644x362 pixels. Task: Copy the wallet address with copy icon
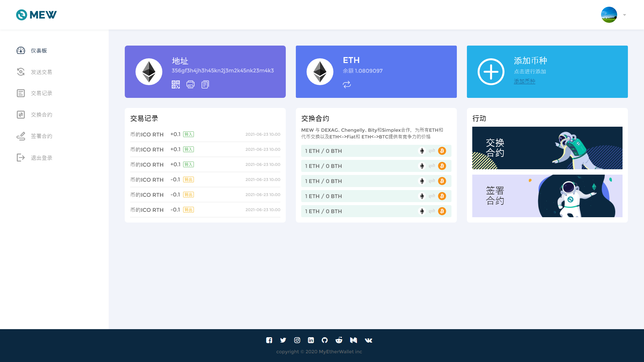tap(205, 84)
